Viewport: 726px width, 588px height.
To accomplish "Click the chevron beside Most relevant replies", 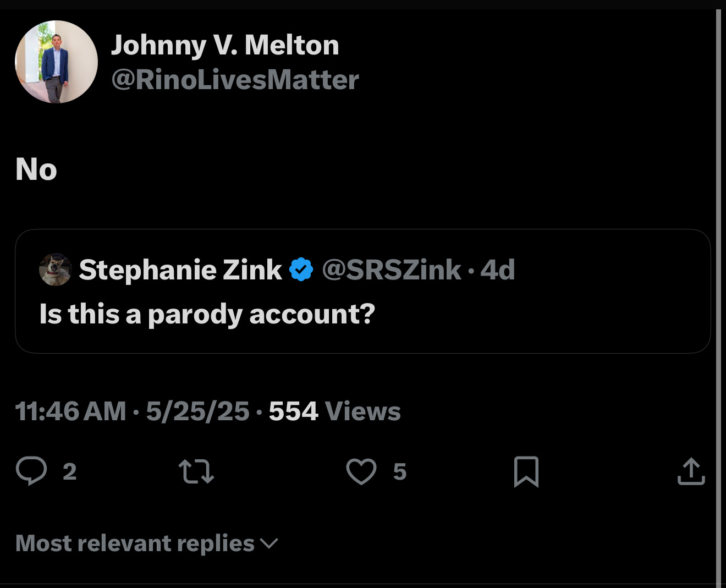I will [x=269, y=543].
